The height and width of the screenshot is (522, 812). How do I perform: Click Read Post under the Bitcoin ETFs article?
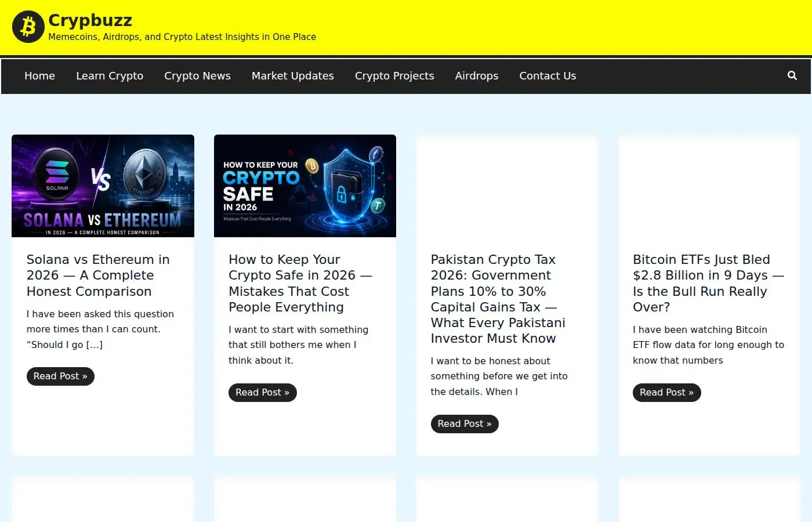(666, 393)
